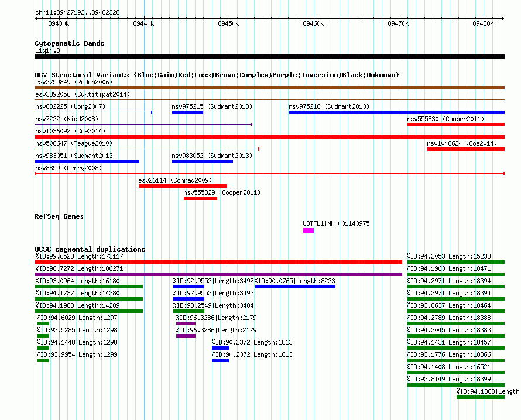The image size is (521, 420).
Task: Click duplication %ID:94.1963|Length:18471 label
Action: 449,268
